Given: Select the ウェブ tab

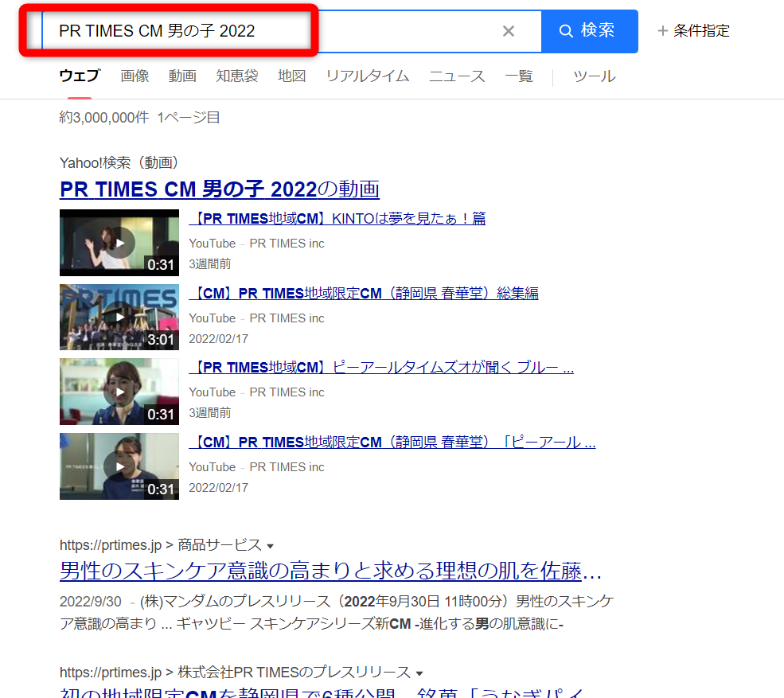Looking at the screenshot, I should [x=80, y=76].
